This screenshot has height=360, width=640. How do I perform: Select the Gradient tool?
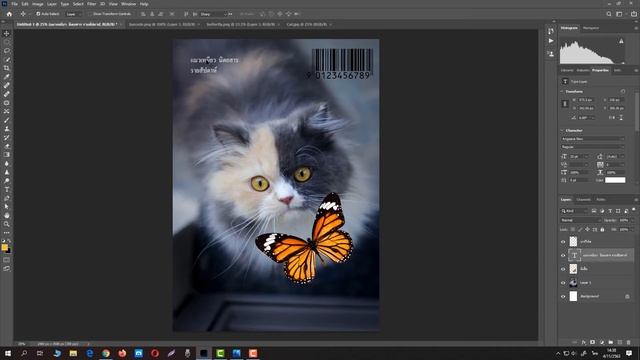7,155
